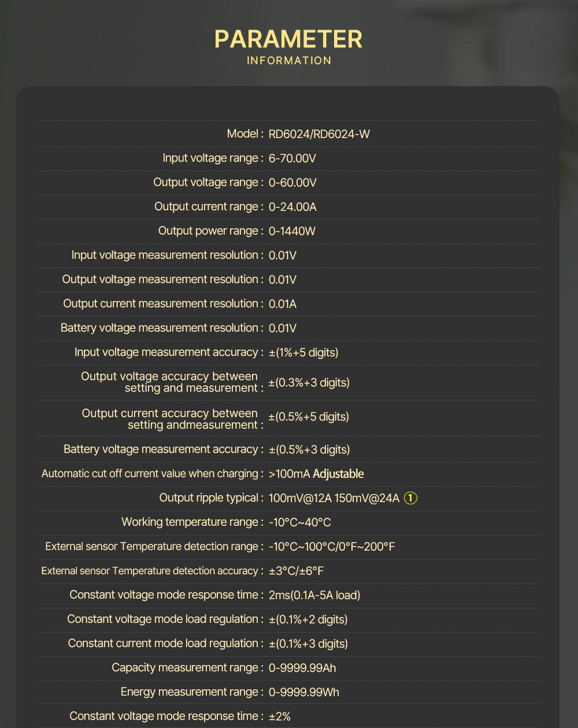The width and height of the screenshot is (578, 728).
Task: Select the RD6024/RD6024-W model value
Action: click(319, 134)
